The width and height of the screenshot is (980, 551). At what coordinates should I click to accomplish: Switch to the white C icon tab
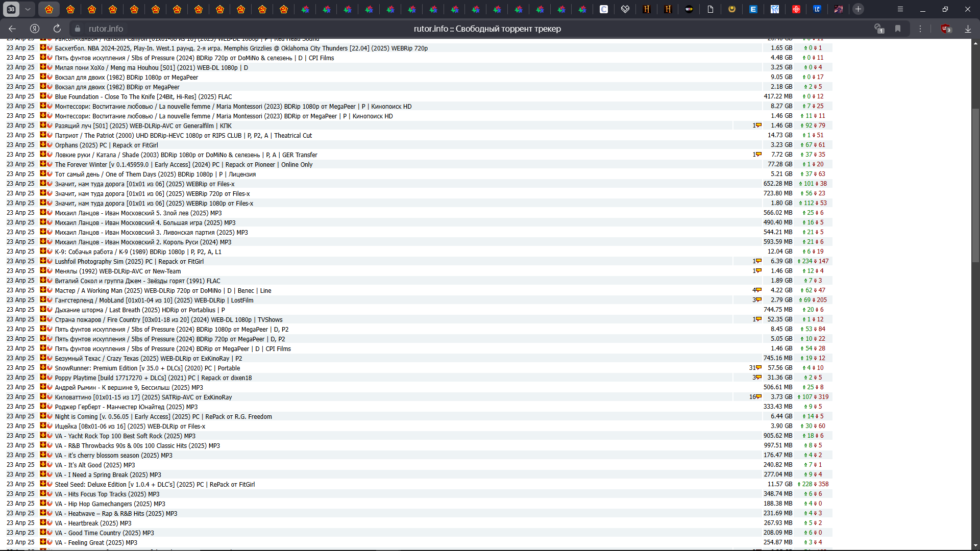[x=604, y=9]
